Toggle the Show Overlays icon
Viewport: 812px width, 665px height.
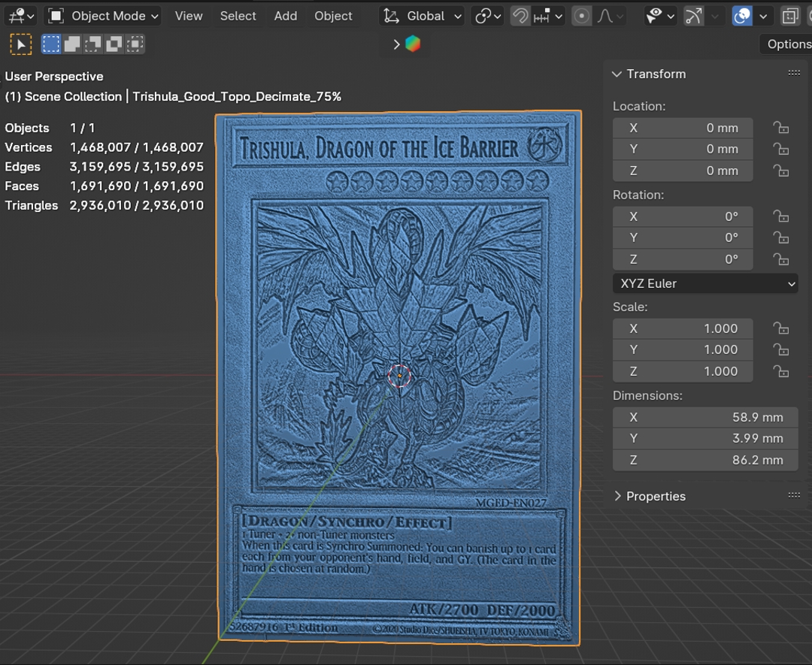coord(742,16)
